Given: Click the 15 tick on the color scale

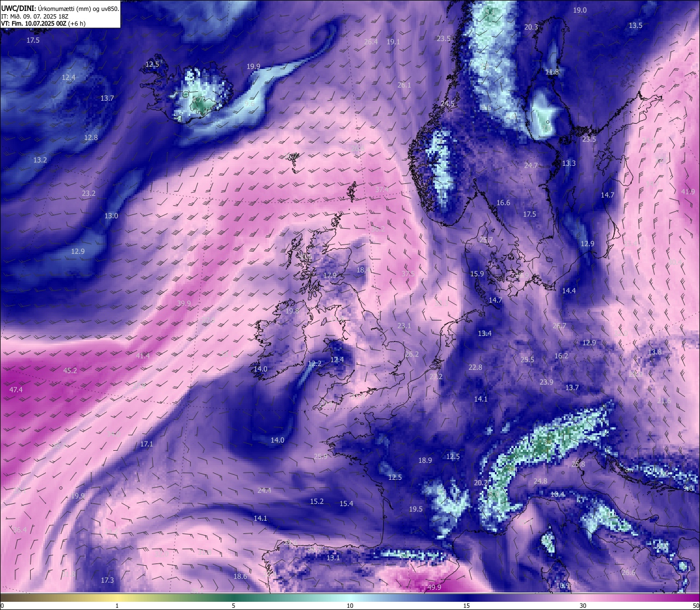Looking at the screenshot, I should tap(466, 606).
